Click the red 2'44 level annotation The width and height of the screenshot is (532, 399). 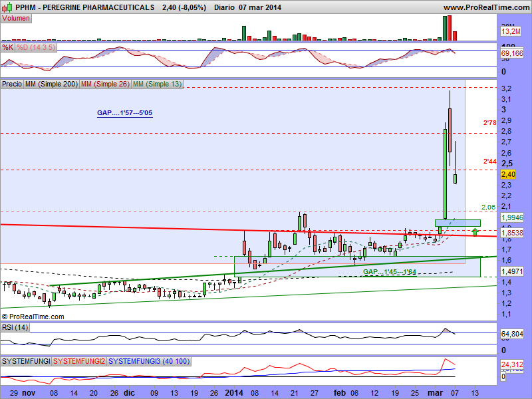(489, 162)
